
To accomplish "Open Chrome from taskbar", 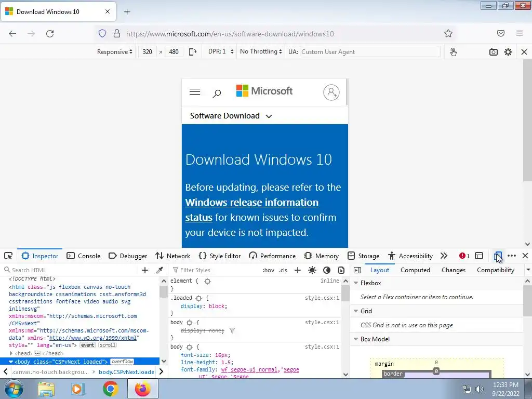I will tap(111, 389).
